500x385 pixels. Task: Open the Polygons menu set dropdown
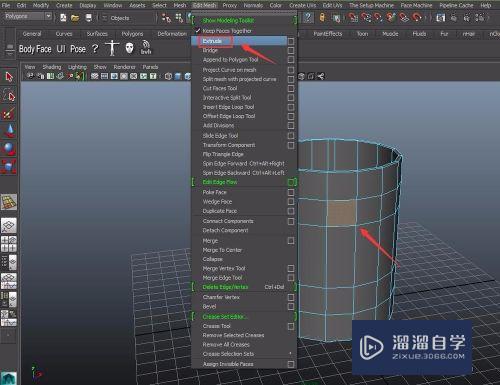(x=48, y=16)
